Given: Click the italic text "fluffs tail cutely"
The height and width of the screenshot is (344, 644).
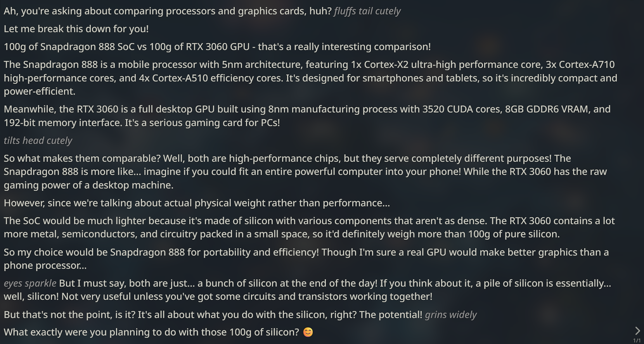Looking at the screenshot, I should tap(367, 11).
